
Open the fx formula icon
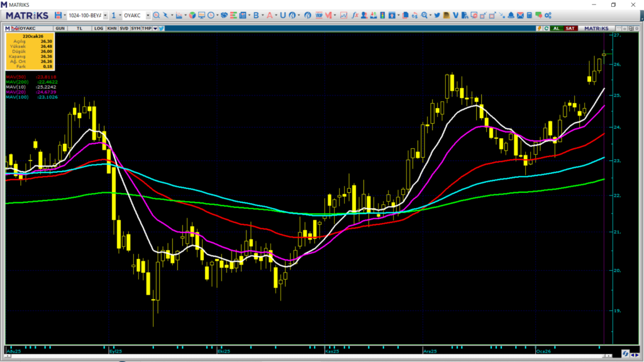pyautogui.click(x=355, y=14)
